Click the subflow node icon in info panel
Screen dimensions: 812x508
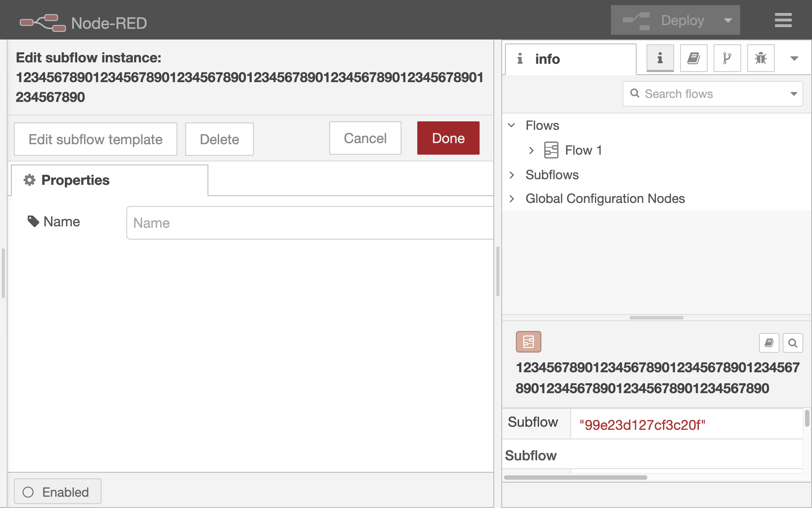point(528,342)
